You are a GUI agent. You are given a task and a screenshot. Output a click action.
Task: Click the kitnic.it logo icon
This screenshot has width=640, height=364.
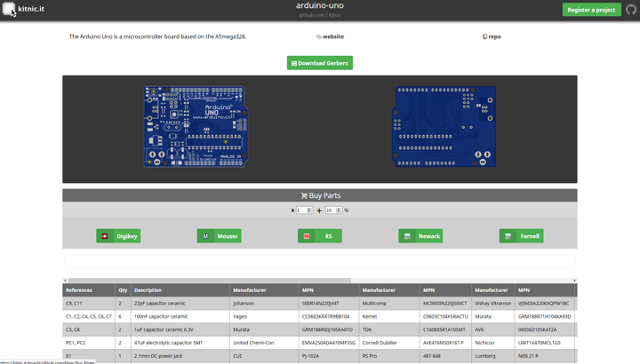tap(9, 9)
